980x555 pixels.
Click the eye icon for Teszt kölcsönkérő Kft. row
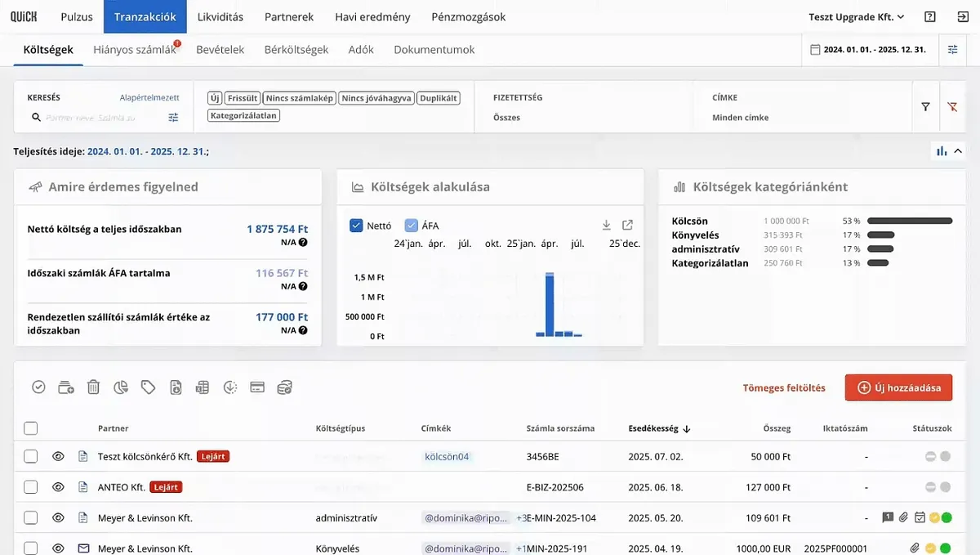click(58, 456)
